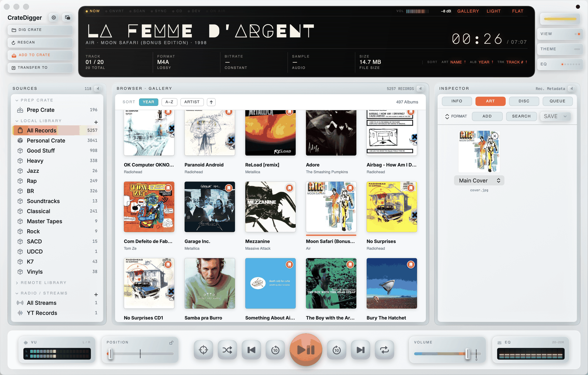This screenshot has height=375, width=588.
Task: Click the SEARCH art button
Action: 521,116
